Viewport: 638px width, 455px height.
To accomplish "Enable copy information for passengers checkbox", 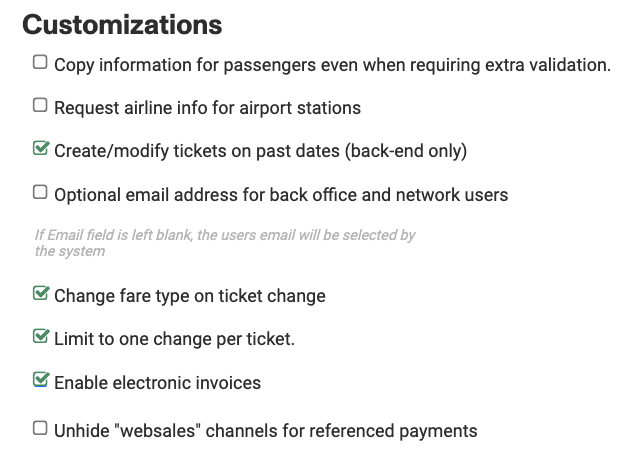I will [x=40, y=62].
